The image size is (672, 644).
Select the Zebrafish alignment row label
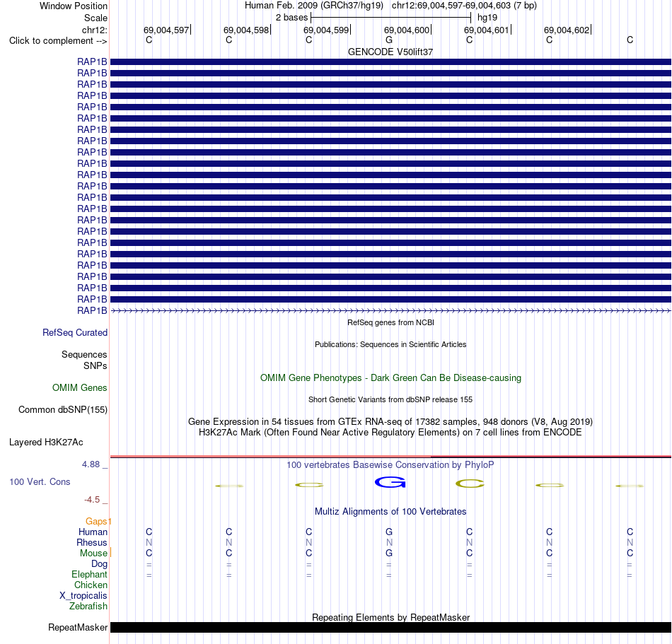point(88,607)
